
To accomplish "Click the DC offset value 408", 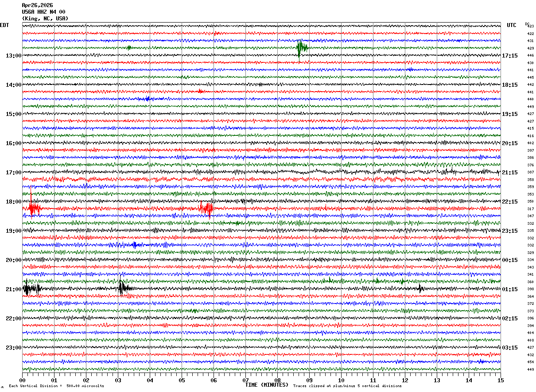I will pyautogui.click(x=530, y=340).
